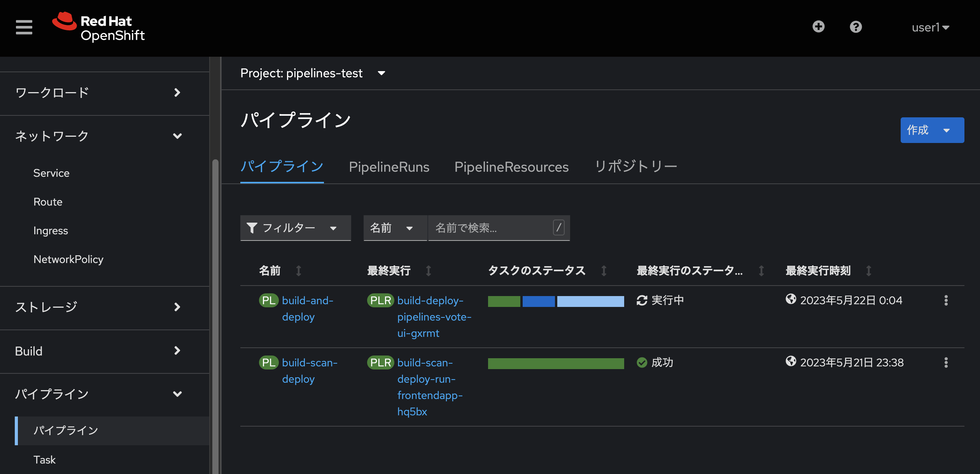
Task: Select the パイプライン sidebar item
Action: (112, 430)
